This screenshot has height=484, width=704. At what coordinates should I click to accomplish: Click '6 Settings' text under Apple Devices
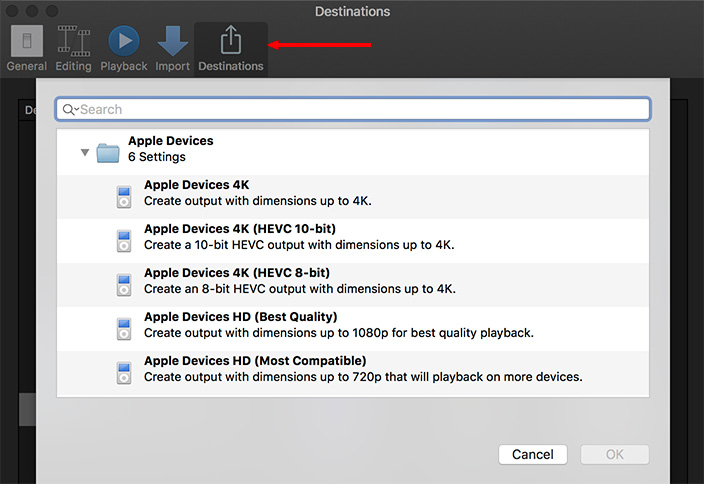(157, 157)
